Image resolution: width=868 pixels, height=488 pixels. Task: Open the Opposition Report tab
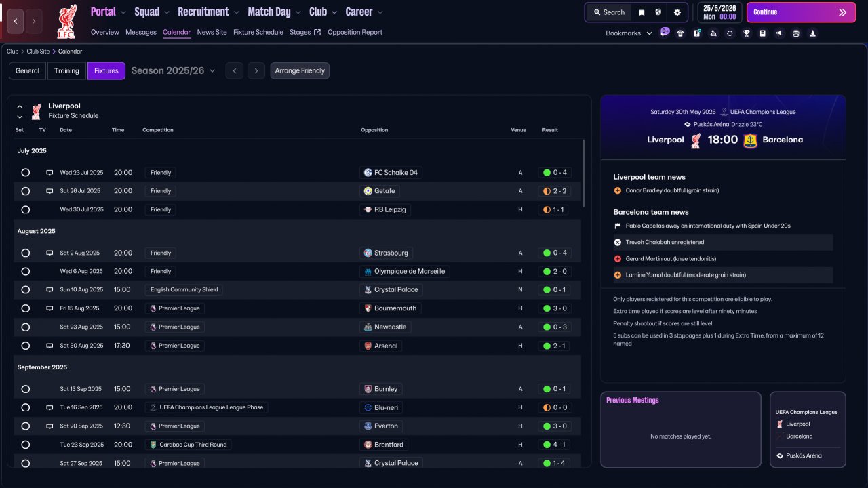pyautogui.click(x=355, y=32)
